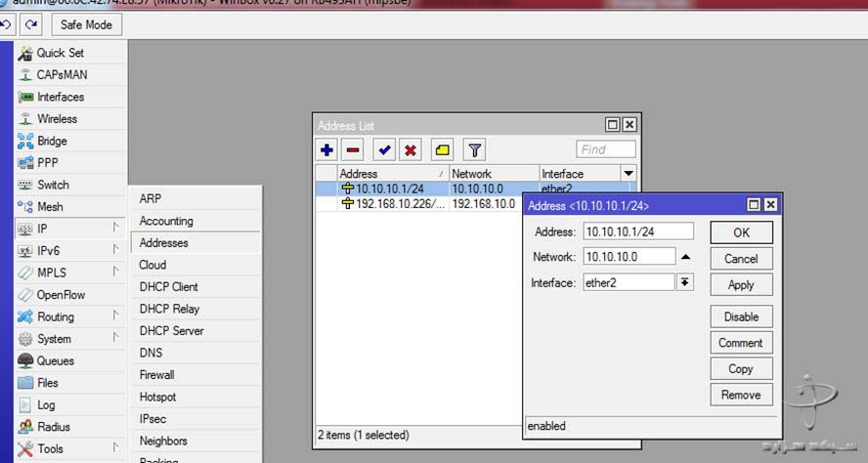The width and height of the screenshot is (868, 463).
Task: Disable address with red X icon
Action: click(x=411, y=149)
